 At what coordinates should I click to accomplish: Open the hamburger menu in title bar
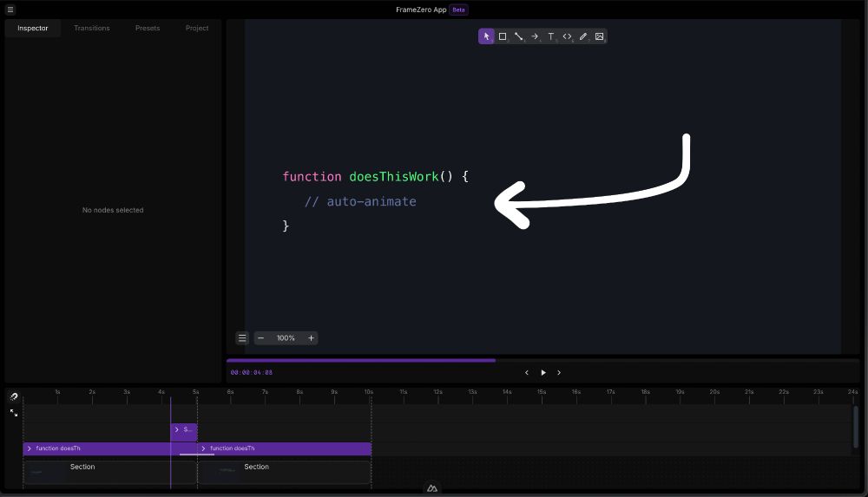10,10
